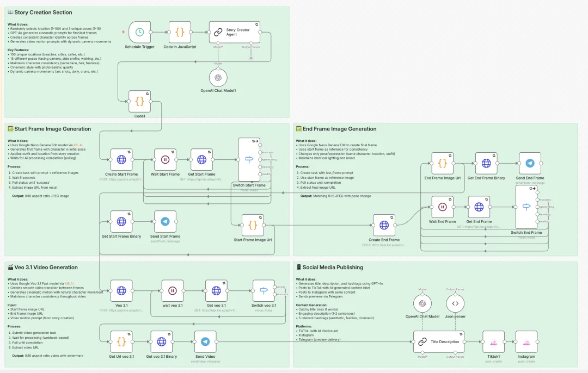Select the Code1 node
This screenshot has height=373, width=588.
[x=139, y=102]
